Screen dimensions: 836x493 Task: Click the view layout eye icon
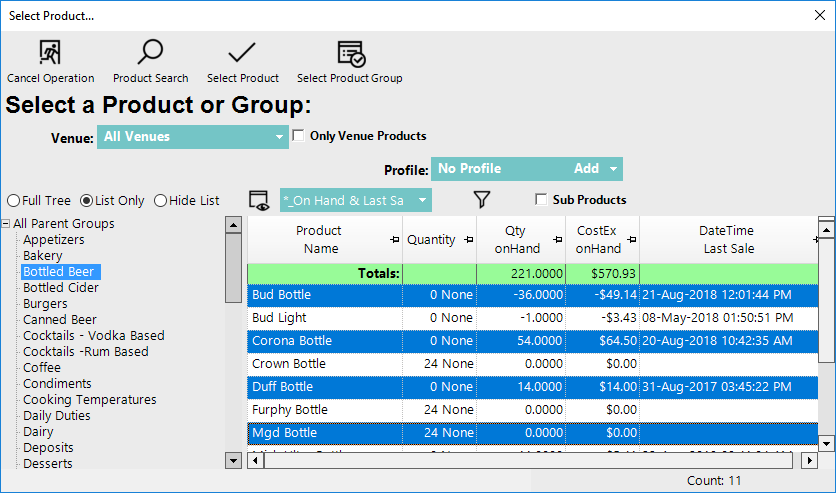(260, 200)
